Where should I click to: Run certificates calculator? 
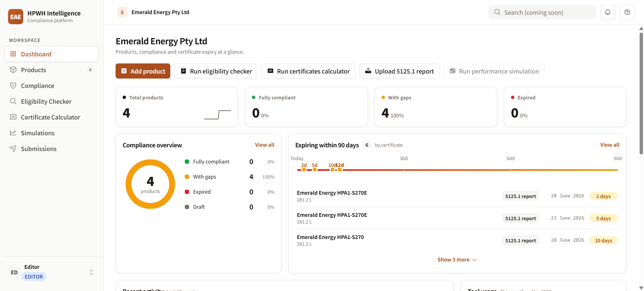[308, 71]
